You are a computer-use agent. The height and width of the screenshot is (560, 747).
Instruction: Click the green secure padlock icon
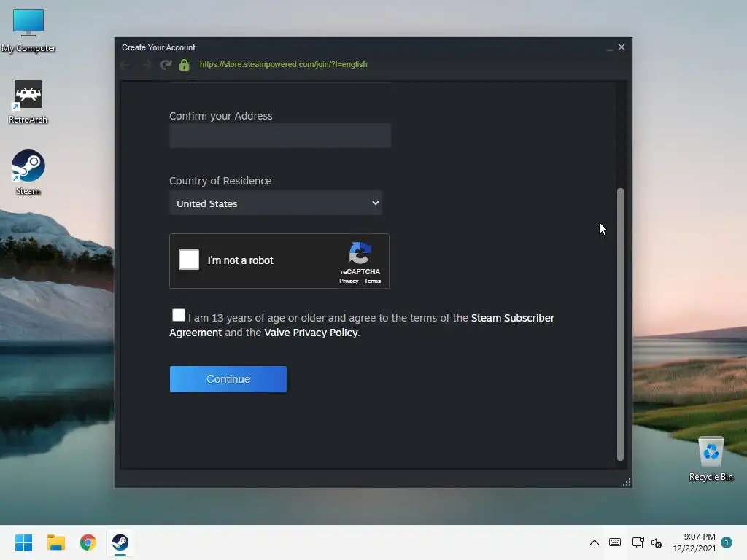tap(185, 65)
